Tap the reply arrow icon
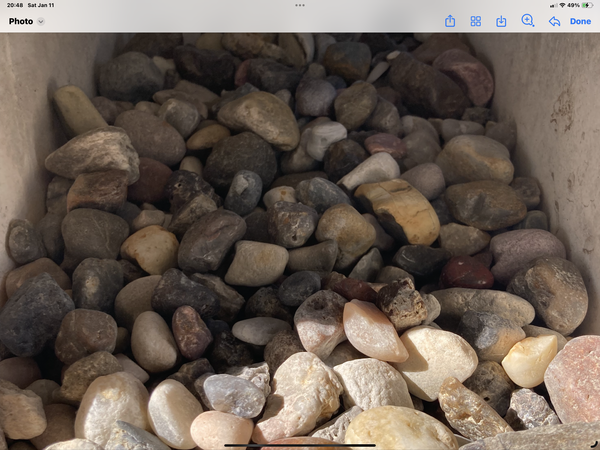The height and width of the screenshot is (450, 600). [554, 21]
